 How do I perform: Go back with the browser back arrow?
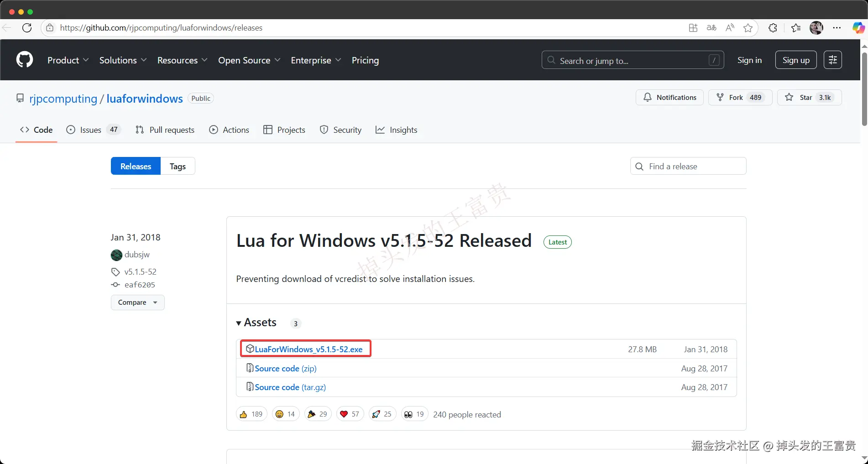(7, 28)
